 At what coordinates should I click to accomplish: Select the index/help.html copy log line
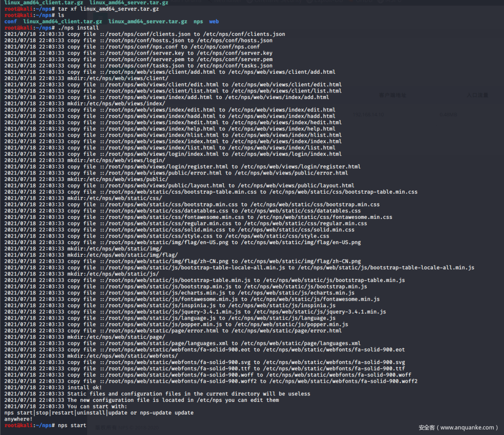click(170, 129)
